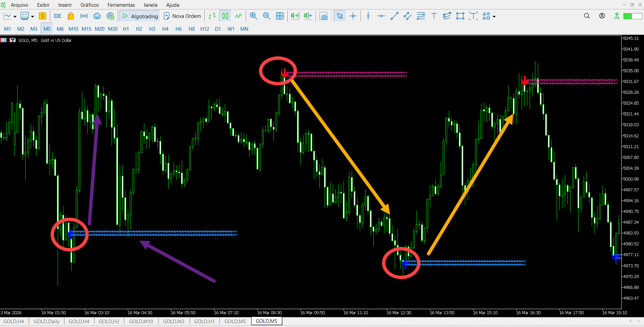
Task: Expand the indicators list dropdown arrow
Action: click(33, 17)
